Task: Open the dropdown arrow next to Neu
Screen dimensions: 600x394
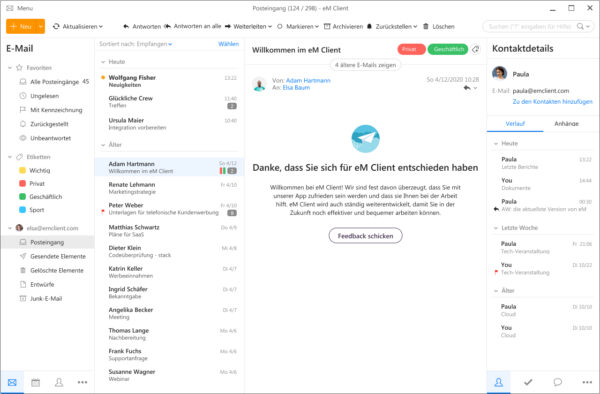Action: tap(41, 26)
